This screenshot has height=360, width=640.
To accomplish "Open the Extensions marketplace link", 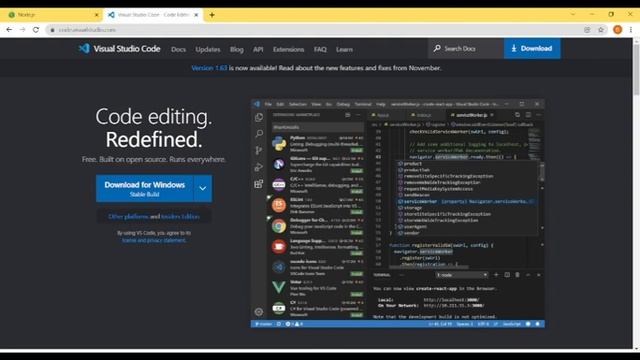I will click(x=289, y=49).
